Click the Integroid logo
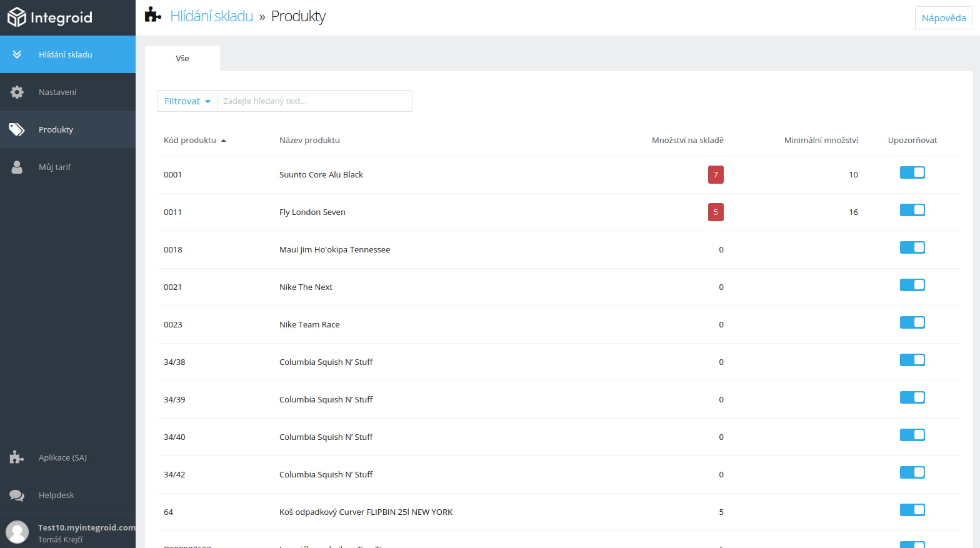 point(50,17)
